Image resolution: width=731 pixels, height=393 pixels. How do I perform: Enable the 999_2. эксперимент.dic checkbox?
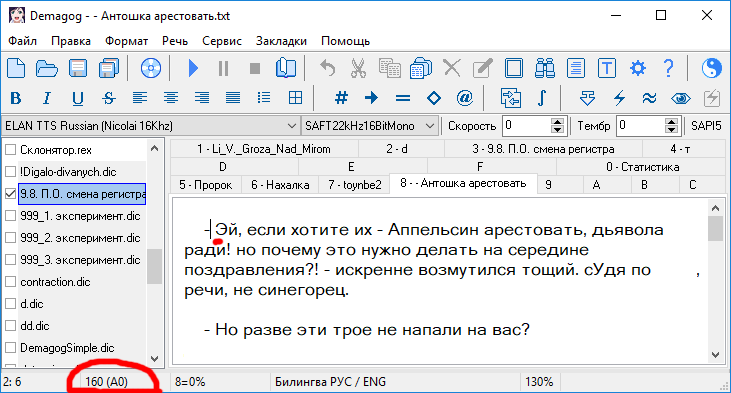pyautogui.click(x=10, y=237)
